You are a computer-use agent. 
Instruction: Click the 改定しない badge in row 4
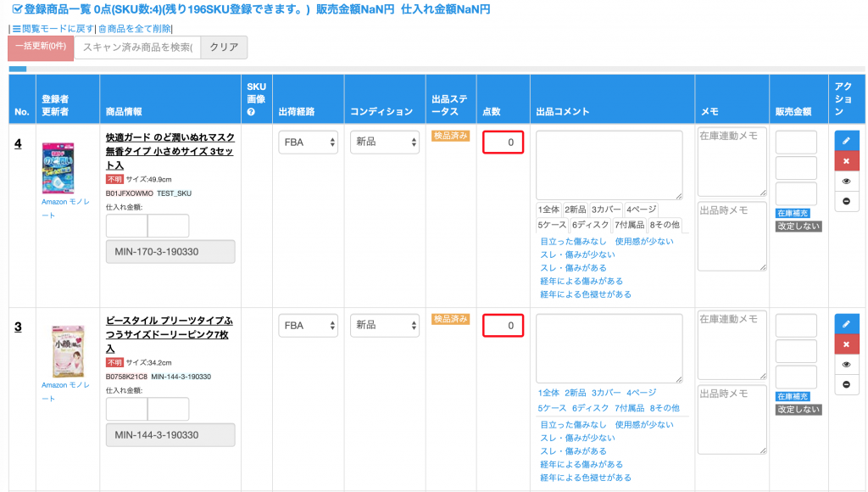tap(798, 226)
